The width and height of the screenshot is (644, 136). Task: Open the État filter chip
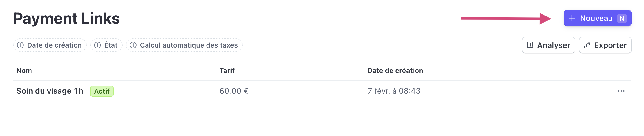106,45
